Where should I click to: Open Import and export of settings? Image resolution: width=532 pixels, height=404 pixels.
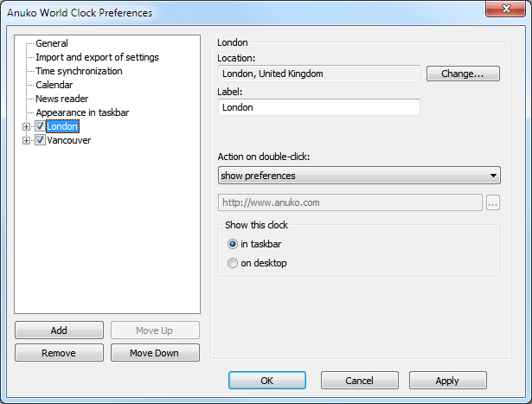[x=97, y=57]
